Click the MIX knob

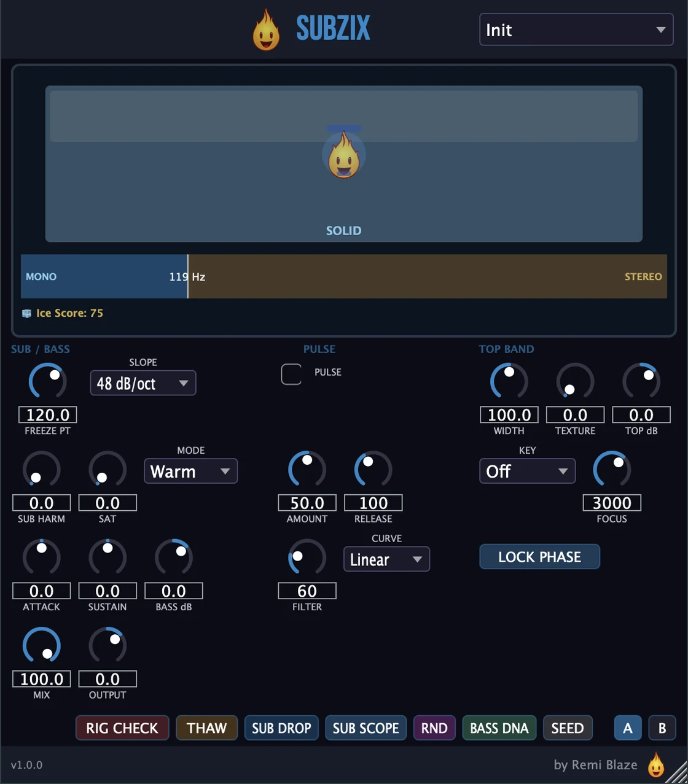click(42, 646)
